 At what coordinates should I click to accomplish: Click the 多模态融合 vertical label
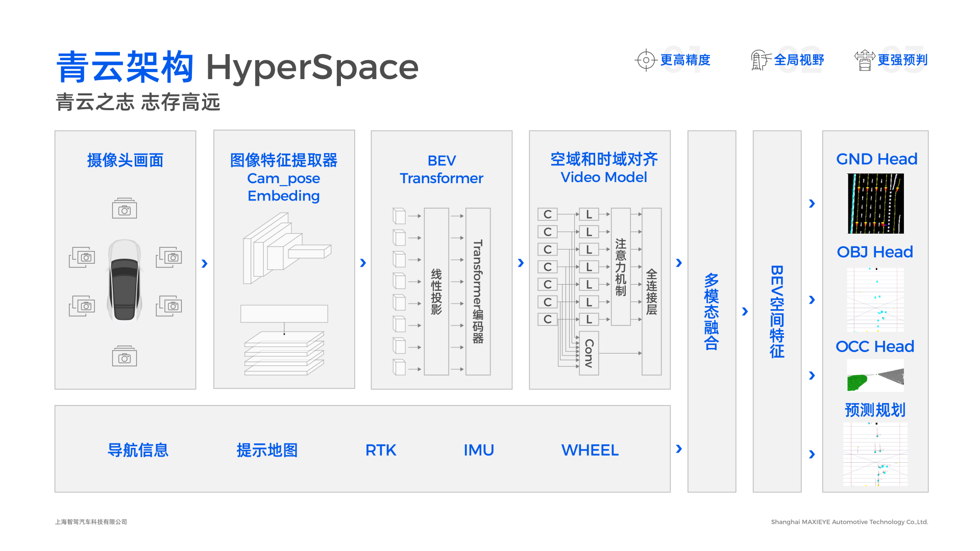click(712, 311)
